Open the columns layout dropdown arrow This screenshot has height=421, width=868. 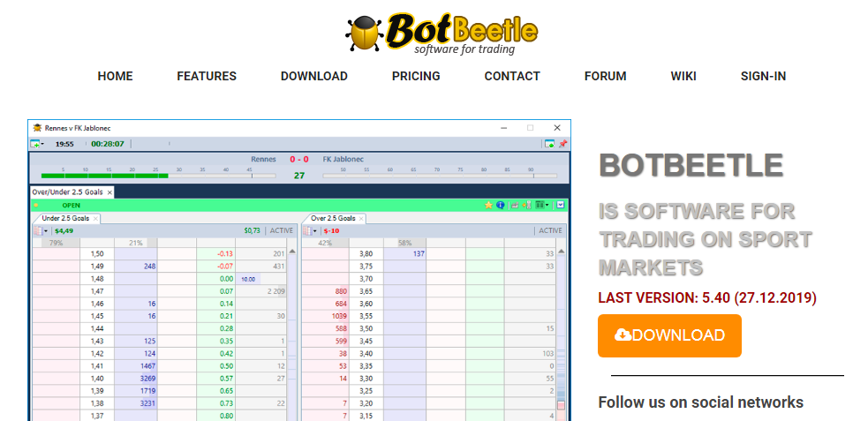547,206
